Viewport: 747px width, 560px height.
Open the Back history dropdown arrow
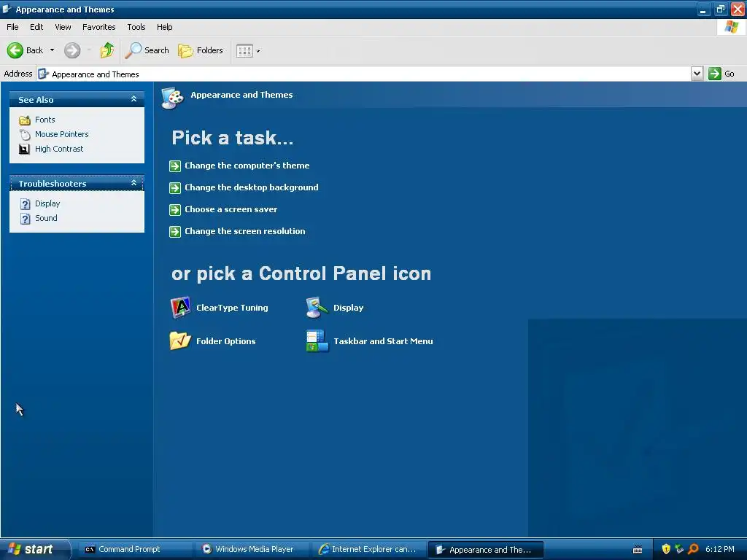point(52,50)
